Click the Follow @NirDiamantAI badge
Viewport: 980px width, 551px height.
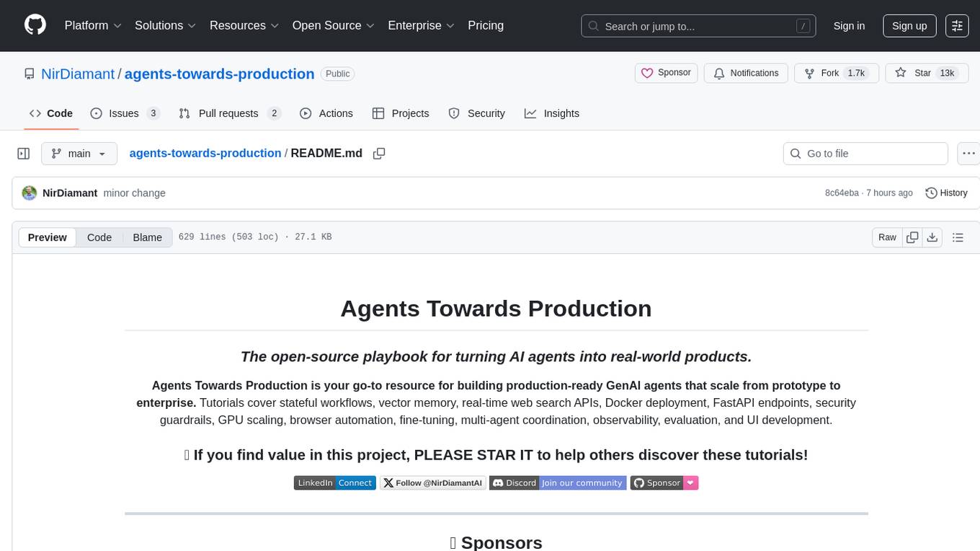[x=432, y=483]
